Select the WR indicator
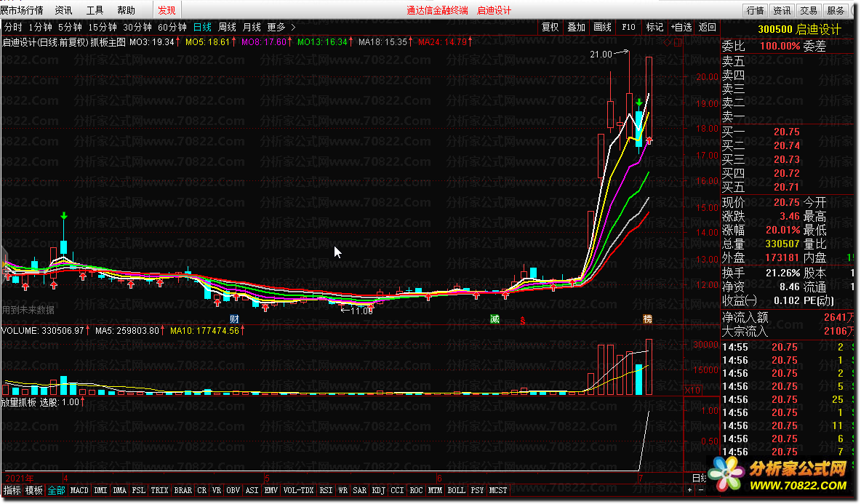 coord(343,490)
